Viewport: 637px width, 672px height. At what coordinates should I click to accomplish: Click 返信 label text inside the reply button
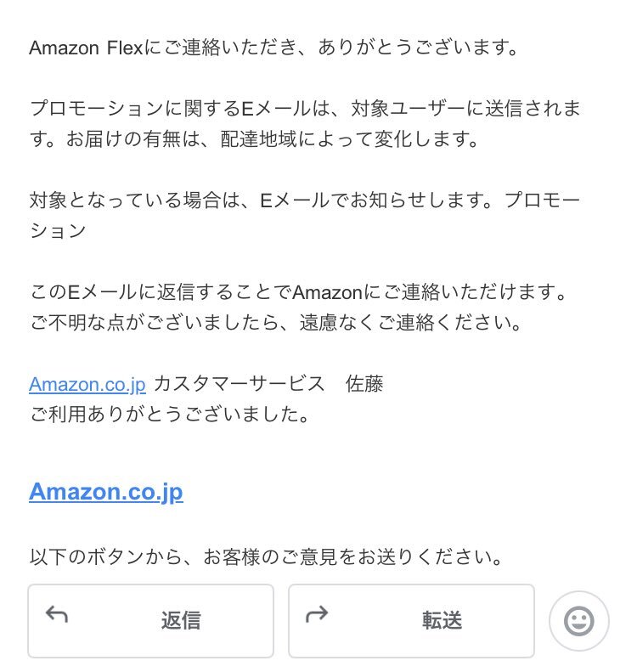point(181,620)
